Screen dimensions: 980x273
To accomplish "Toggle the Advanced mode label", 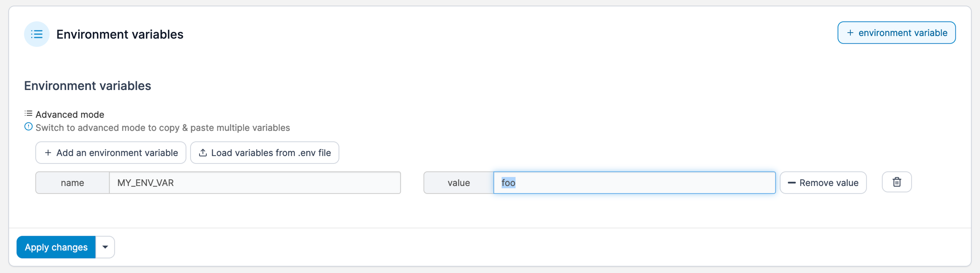I will click(70, 115).
